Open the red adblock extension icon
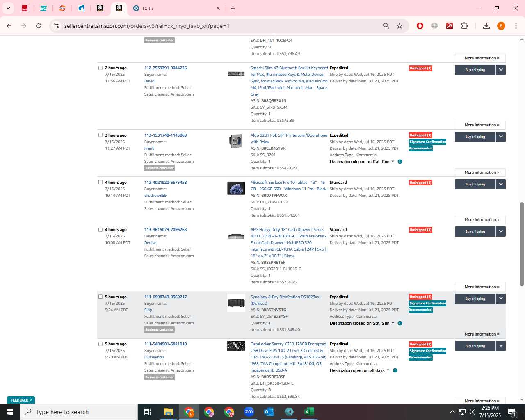Screen dimensions: 525x420 pyautogui.click(x=420, y=26)
